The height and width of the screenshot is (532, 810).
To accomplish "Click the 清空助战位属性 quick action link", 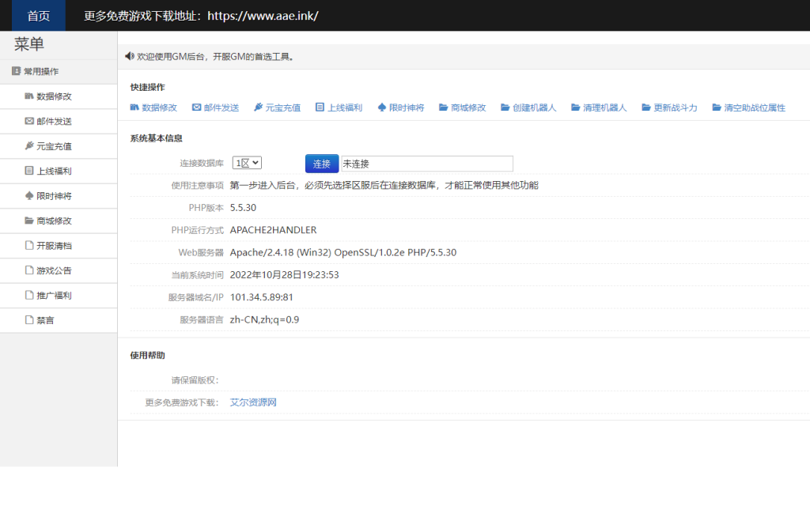I will (754, 108).
